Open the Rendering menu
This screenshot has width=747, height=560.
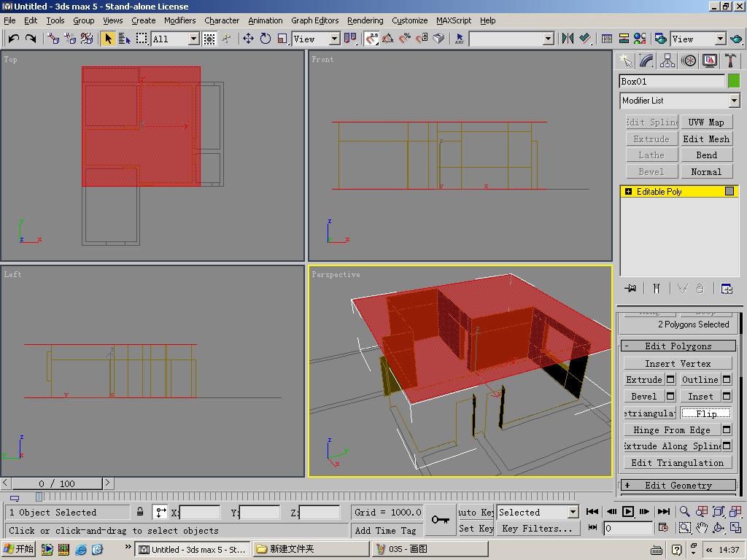point(365,20)
